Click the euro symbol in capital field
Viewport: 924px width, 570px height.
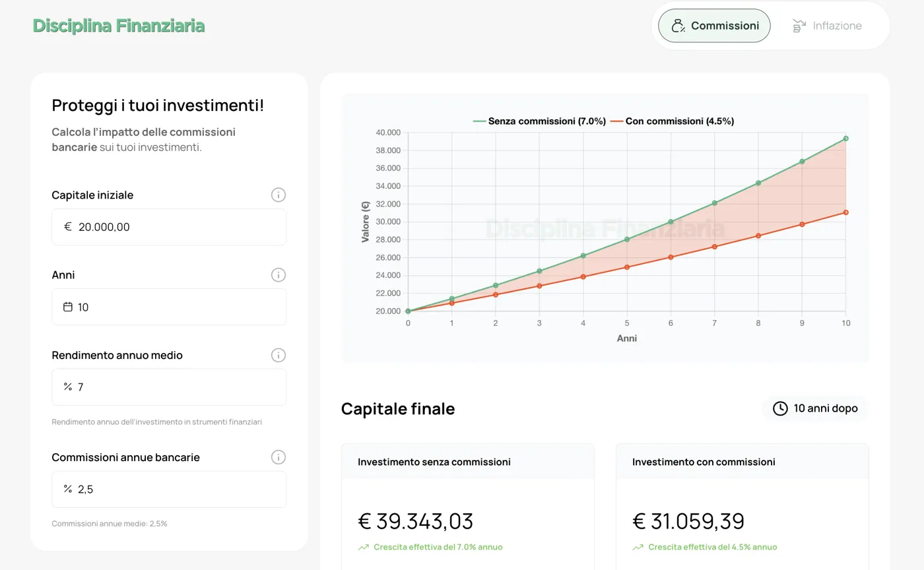point(67,227)
